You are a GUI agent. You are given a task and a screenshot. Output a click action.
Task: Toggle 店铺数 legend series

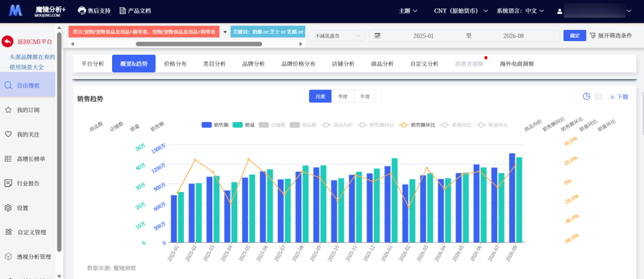[x=272, y=125]
